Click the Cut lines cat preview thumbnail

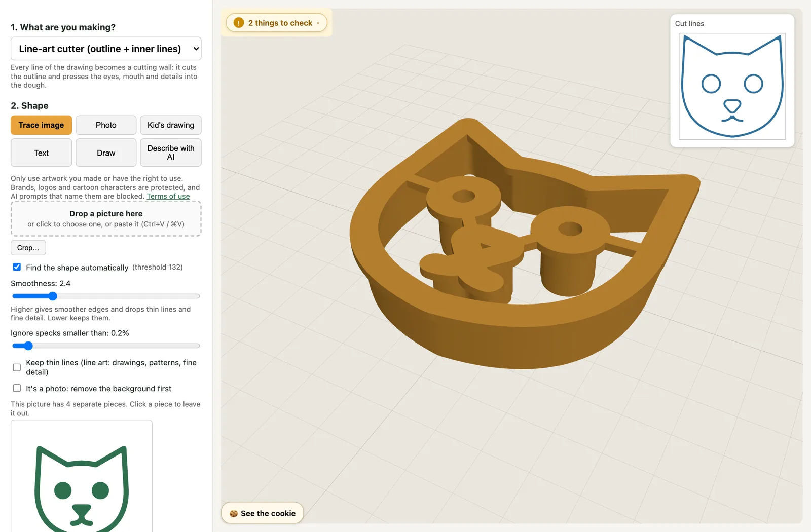pos(732,87)
